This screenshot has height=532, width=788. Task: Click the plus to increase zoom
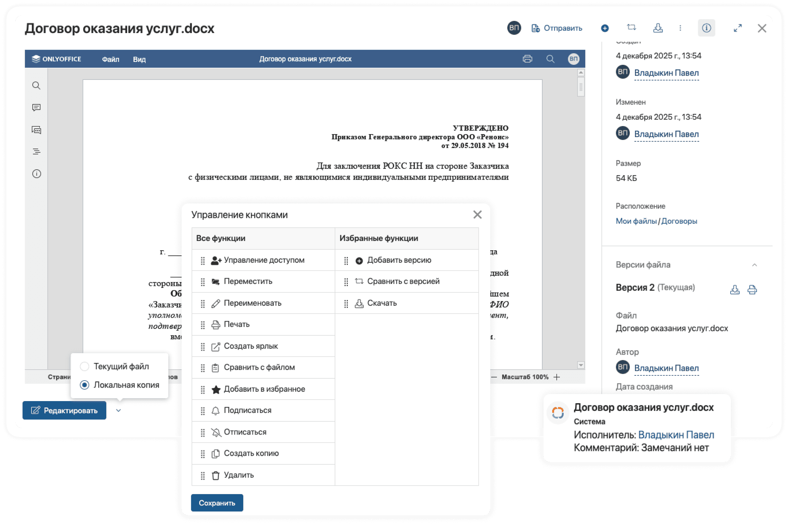[x=557, y=377]
